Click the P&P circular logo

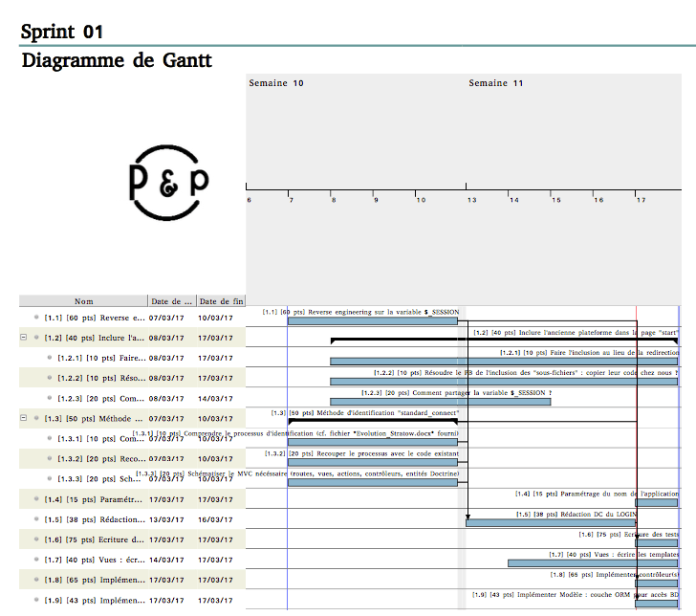point(168,180)
